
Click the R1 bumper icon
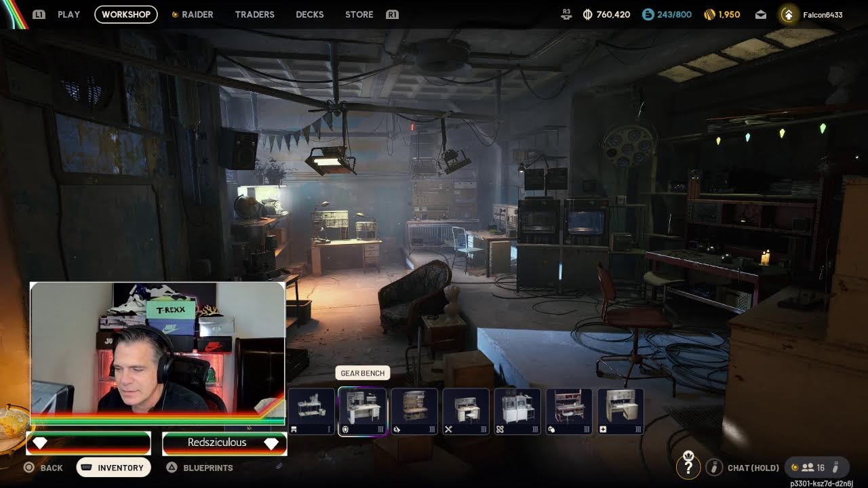[392, 14]
